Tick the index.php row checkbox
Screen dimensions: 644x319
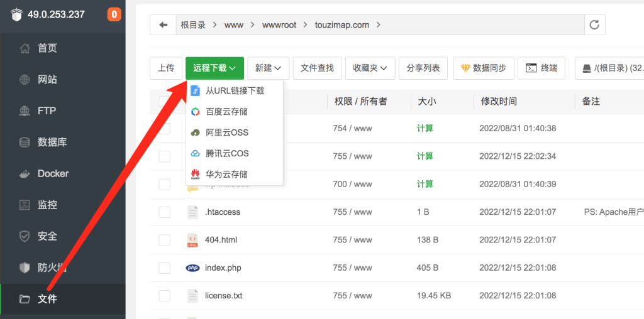[x=164, y=268]
